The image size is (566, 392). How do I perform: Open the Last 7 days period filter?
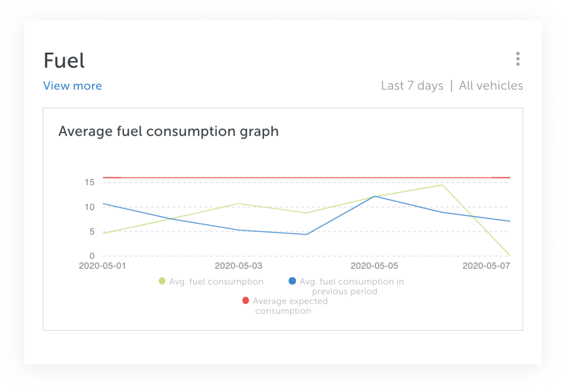click(x=412, y=86)
